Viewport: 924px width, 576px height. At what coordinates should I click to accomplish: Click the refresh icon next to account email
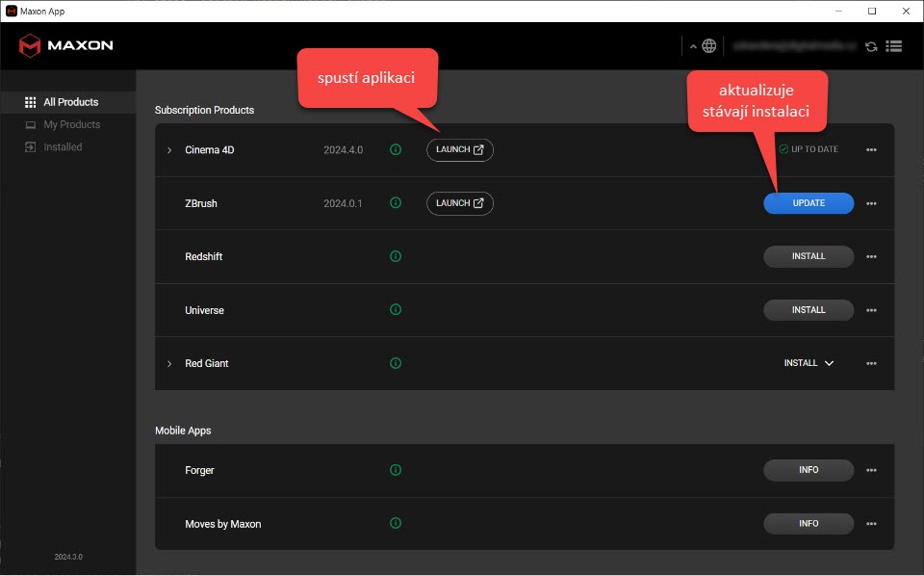(x=871, y=46)
